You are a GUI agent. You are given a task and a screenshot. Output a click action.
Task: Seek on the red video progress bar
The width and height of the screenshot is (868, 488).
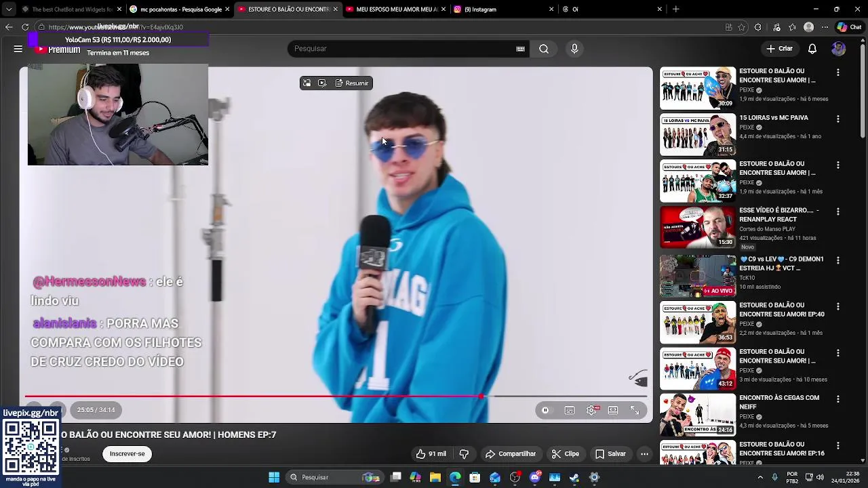[336, 396]
